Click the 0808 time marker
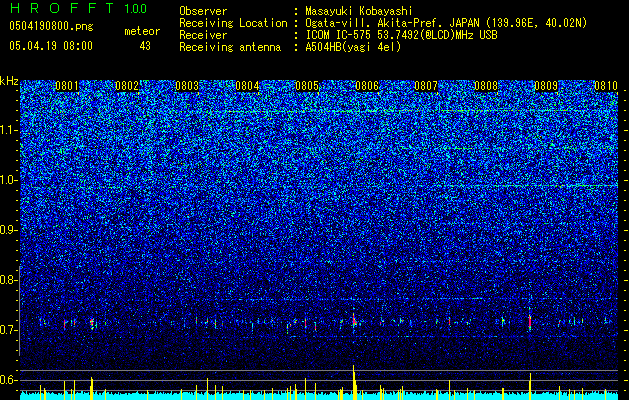 (486, 86)
